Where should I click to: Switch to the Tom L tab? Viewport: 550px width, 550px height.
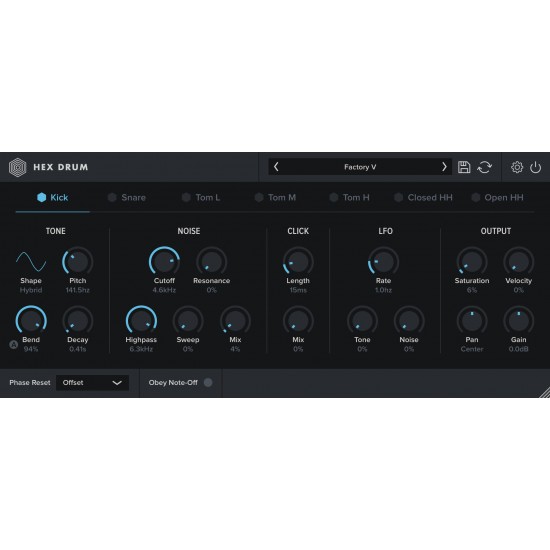[201, 197]
